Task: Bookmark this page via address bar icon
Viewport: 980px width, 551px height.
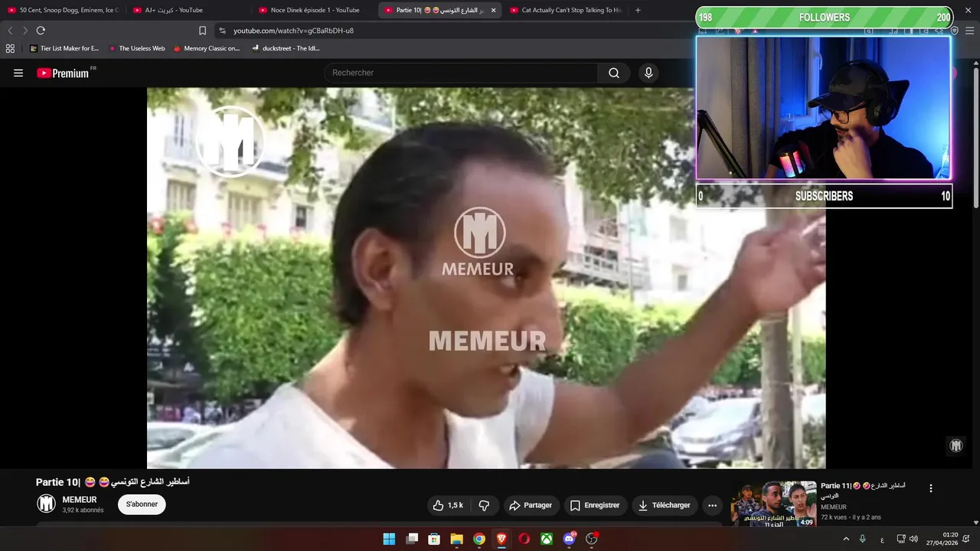Action: click(x=202, y=31)
